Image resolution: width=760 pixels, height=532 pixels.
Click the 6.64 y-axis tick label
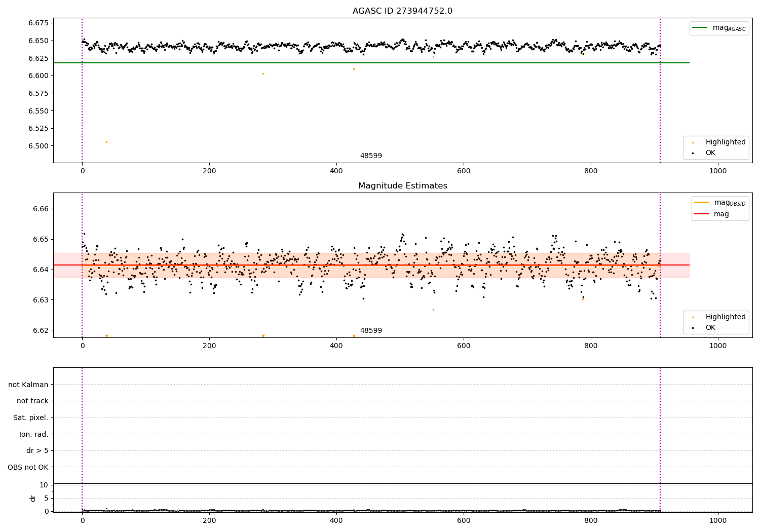click(x=41, y=270)
